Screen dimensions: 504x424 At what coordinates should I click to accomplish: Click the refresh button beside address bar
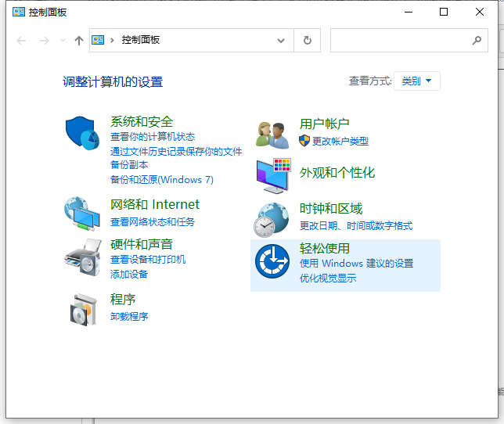(307, 40)
